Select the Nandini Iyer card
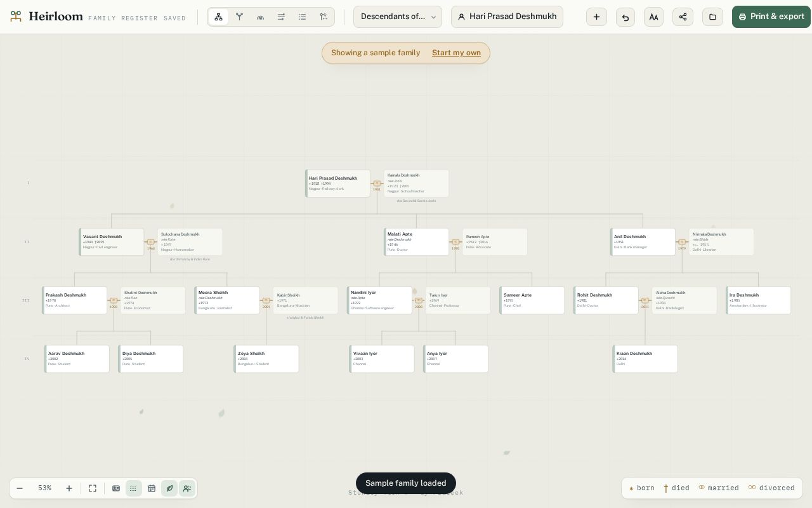Screen dimensions: 812x508 [x=379, y=300]
